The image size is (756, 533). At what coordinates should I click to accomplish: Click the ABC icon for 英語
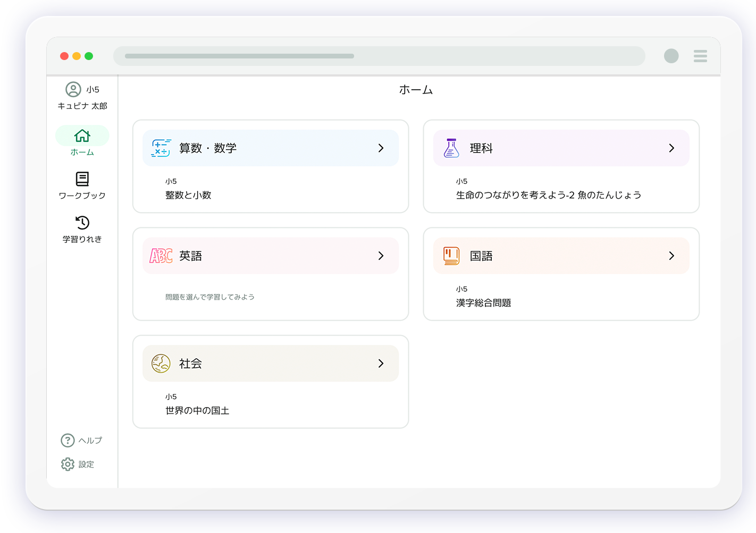(161, 256)
